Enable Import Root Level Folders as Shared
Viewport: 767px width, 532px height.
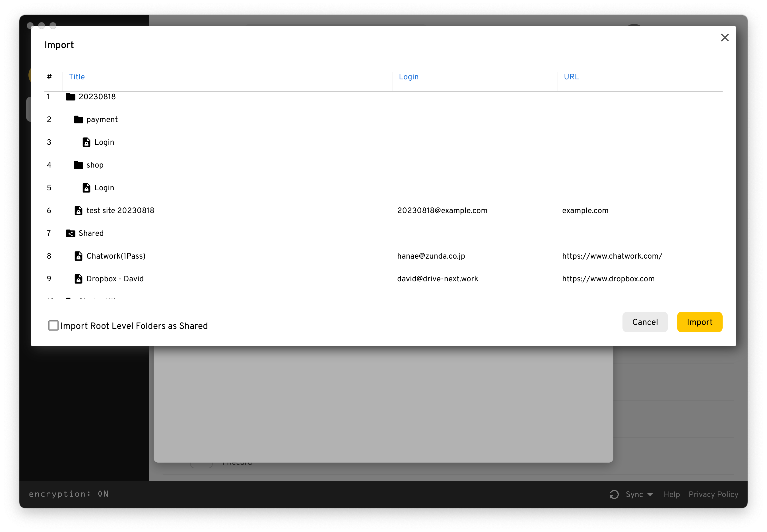pos(53,326)
